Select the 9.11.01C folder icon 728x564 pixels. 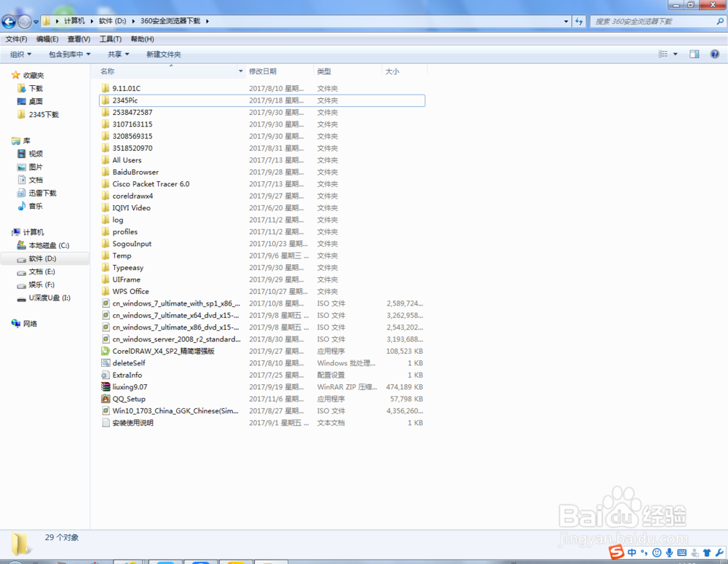click(106, 88)
